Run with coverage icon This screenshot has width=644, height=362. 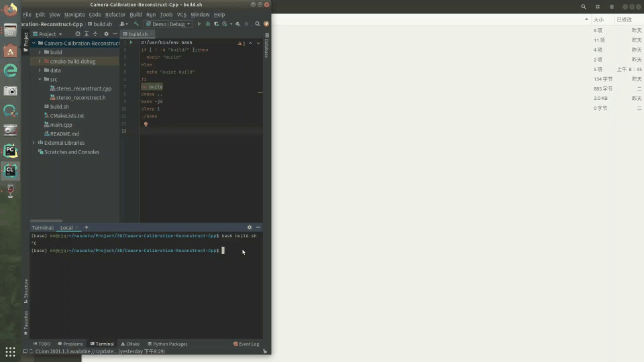[216, 24]
